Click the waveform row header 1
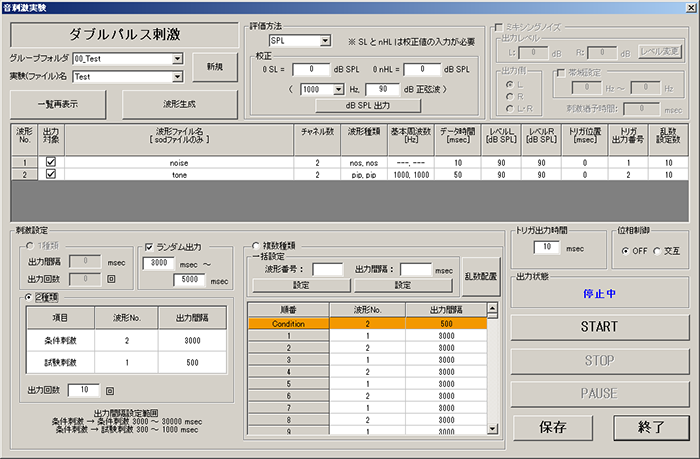 pos(25,163)
